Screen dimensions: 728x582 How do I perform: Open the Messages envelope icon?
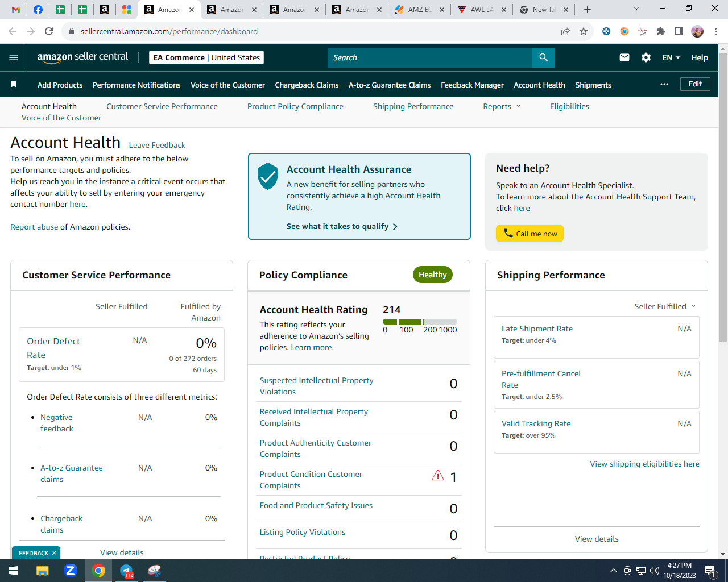pyautogui.click(x=624, y=57)
